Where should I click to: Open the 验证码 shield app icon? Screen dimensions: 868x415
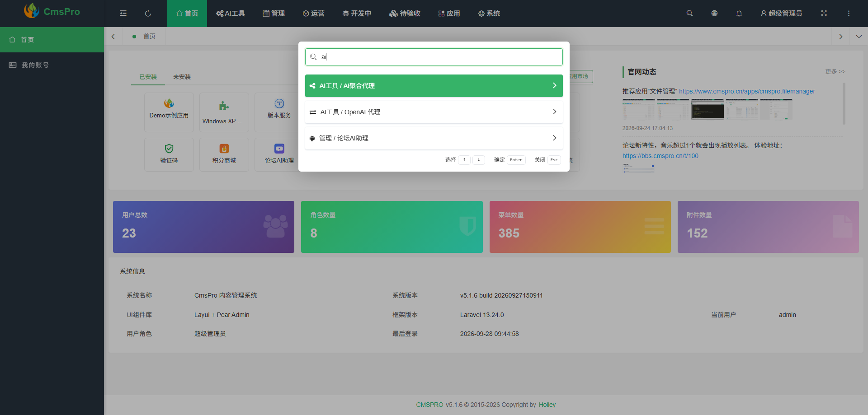pos(169,148)
